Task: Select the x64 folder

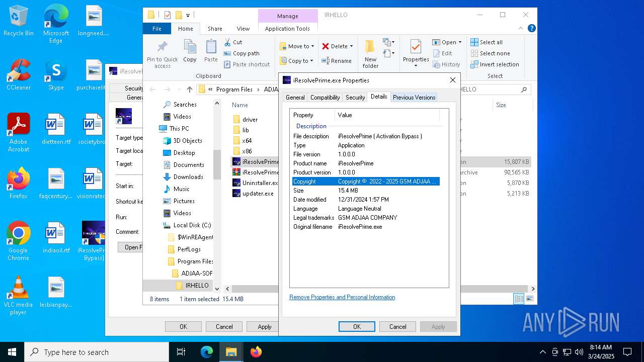Action: pyautogui.click(x=242, y=141)
